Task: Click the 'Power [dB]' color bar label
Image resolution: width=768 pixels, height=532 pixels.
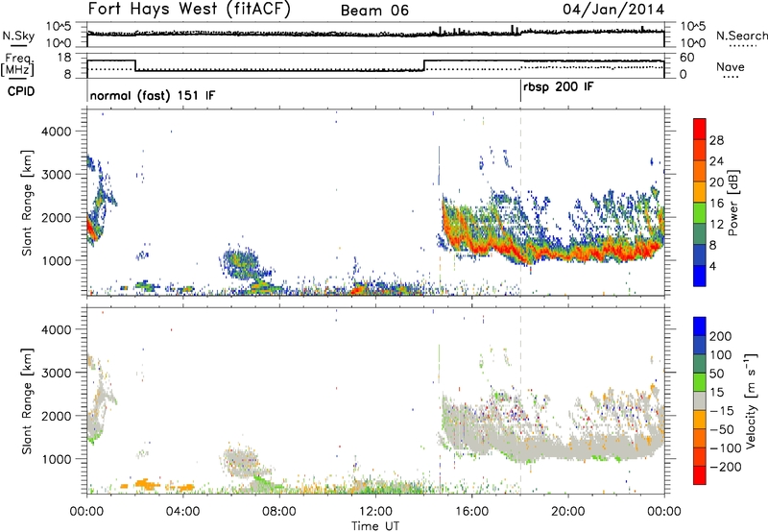Action: [x=732, y=203]
